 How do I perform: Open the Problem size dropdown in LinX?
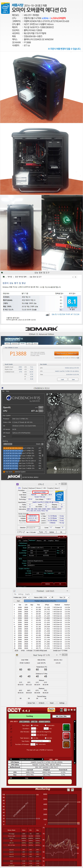[x=26, y=597]
